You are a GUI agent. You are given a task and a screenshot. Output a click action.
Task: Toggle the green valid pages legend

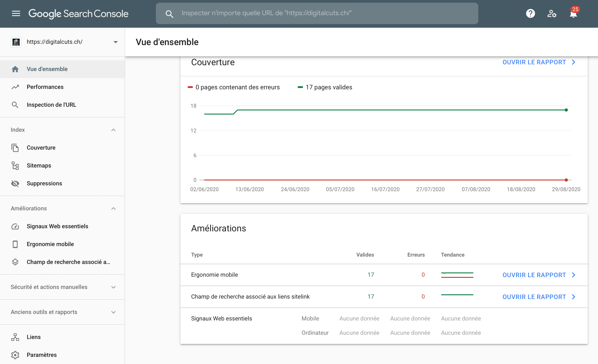click(325, 87)
